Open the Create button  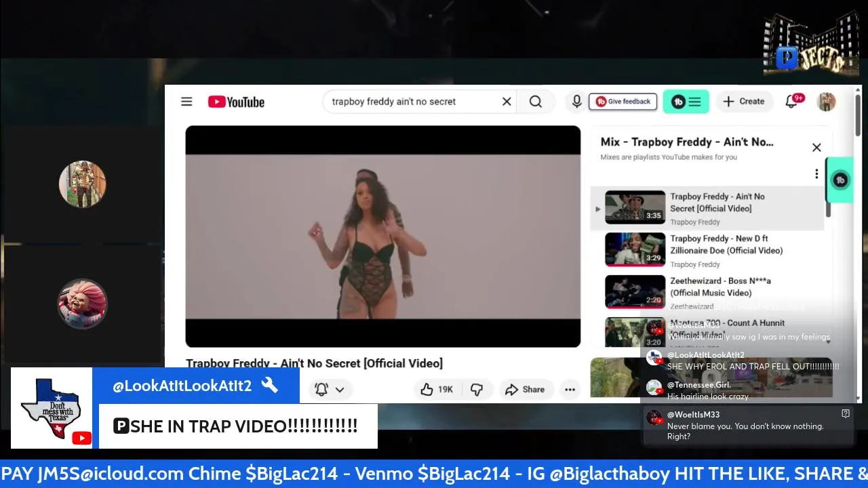(744, 102)
